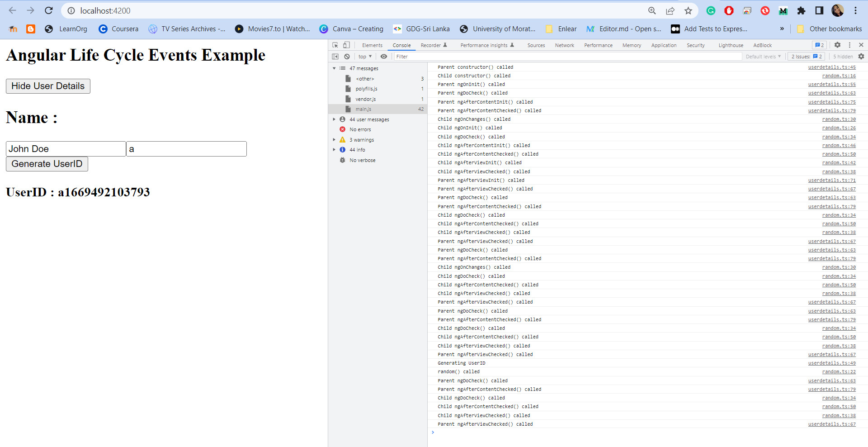
Task: Select vendor.js in the console sidebar
Action: pyautogui.click(x=377, y=99)
